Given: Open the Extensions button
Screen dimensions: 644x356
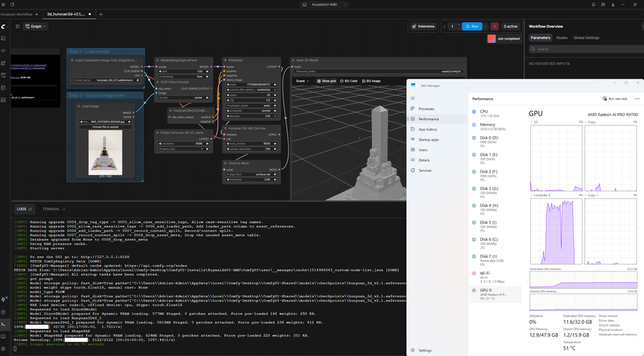Looking at the screenshot, I should click(423, 27).
